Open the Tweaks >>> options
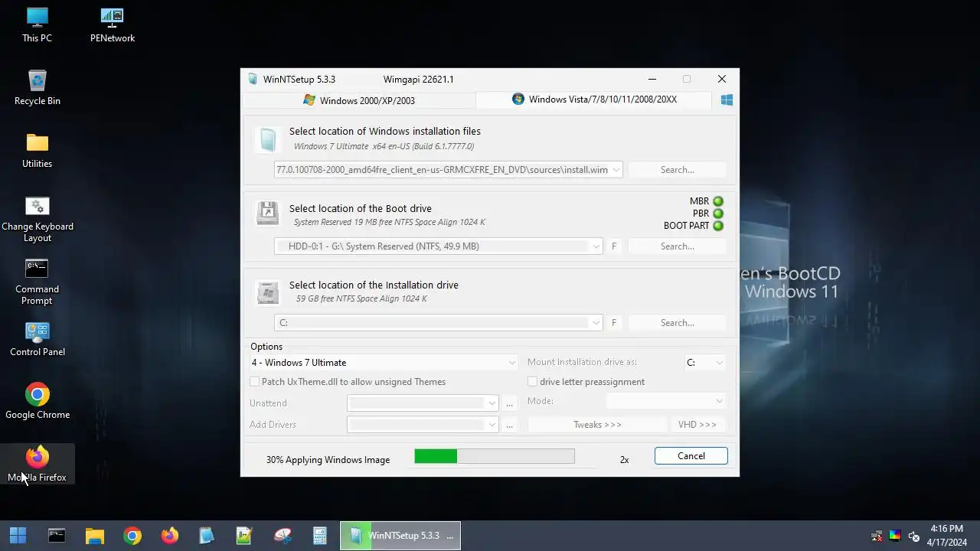980x551 pixels. point(597,425)
